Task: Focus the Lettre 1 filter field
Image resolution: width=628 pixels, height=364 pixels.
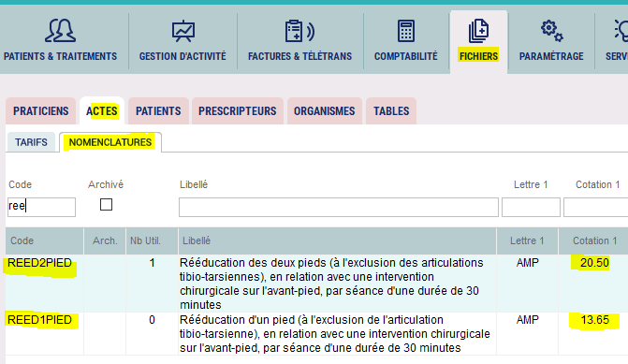Action: click(531, 207)
